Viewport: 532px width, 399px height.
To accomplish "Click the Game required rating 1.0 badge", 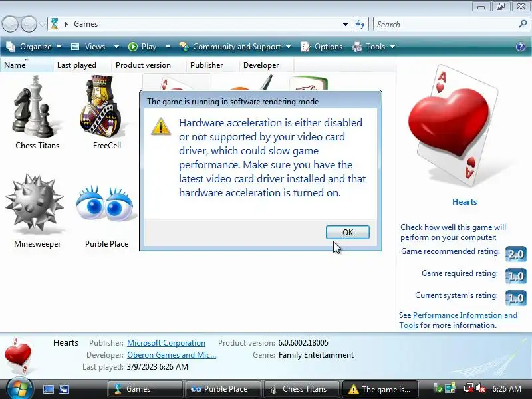I will point(516,276).
